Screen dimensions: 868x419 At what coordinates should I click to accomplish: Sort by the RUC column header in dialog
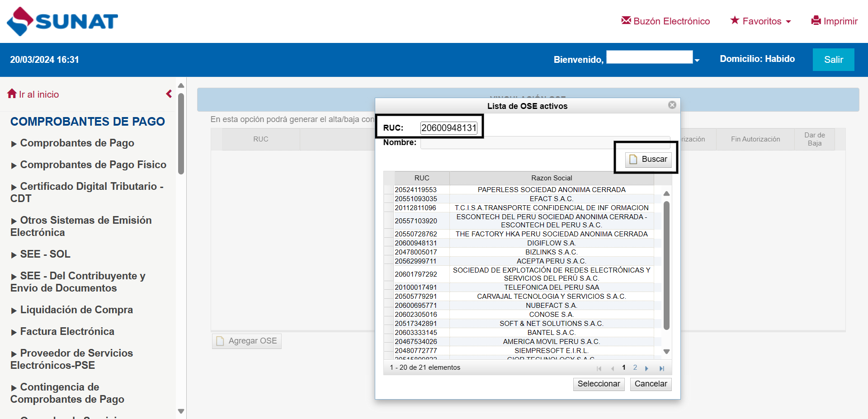[x=422, y=178]
